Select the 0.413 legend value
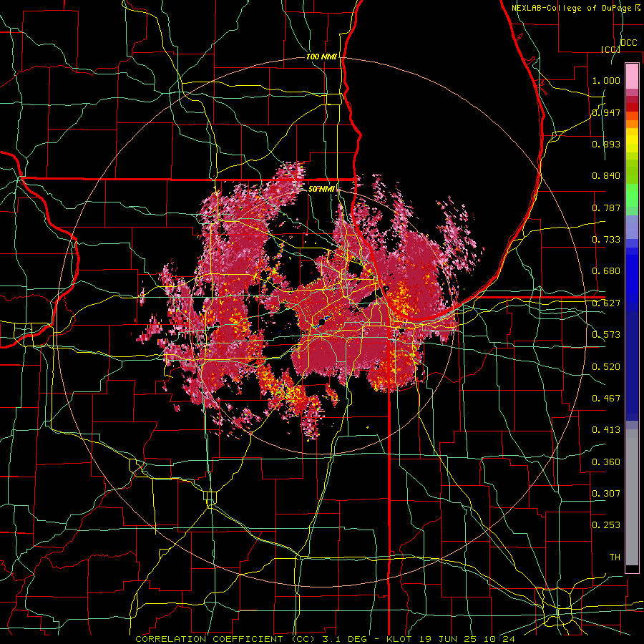The height and width of the screenshot is (644, 644). point(606,430)
